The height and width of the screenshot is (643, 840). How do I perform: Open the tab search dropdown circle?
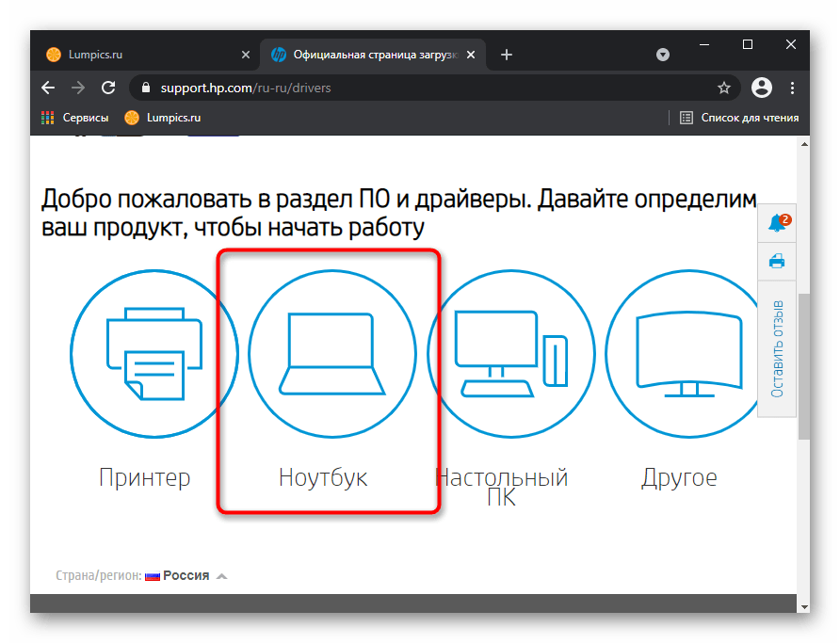pos(663,55)
